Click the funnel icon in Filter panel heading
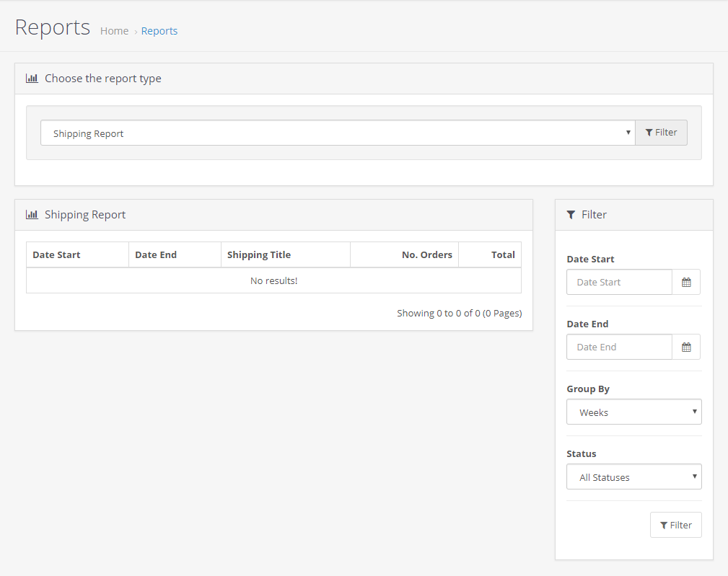728x576 pixels. (x=571, y=215)
